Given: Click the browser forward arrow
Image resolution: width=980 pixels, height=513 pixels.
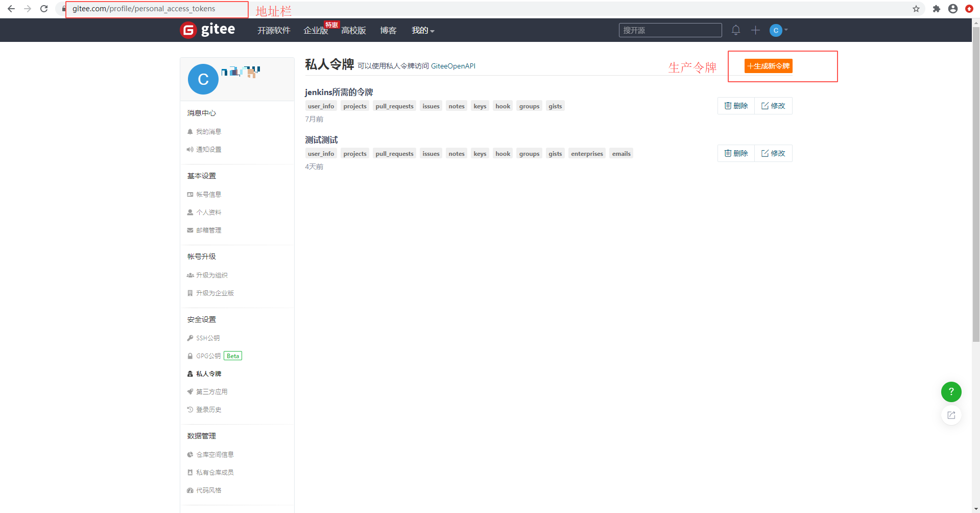Looking at the screenshot, I should [x=28, y=9].
